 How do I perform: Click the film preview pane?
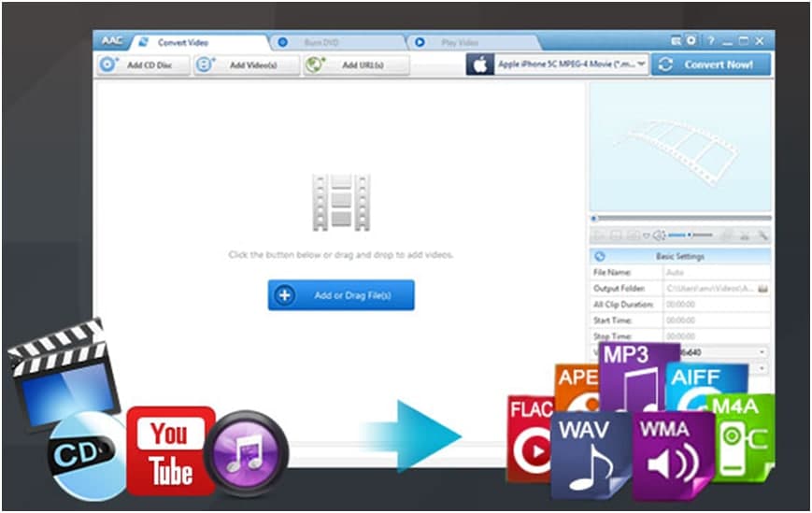pos(680,147)
